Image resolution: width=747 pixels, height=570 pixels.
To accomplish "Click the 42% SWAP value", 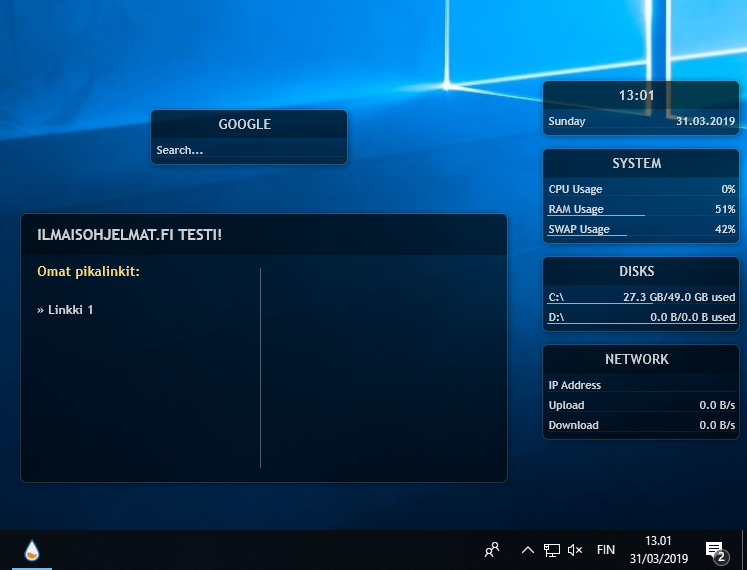I will 725,229.
